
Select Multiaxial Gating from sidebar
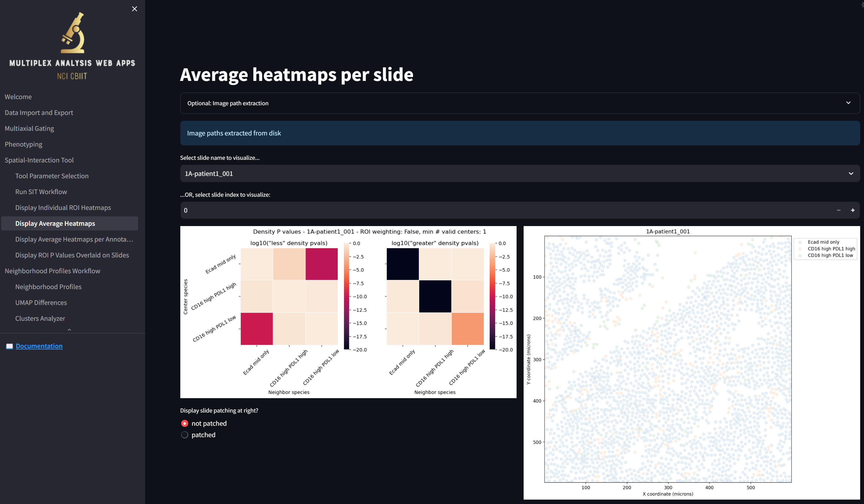29,128
